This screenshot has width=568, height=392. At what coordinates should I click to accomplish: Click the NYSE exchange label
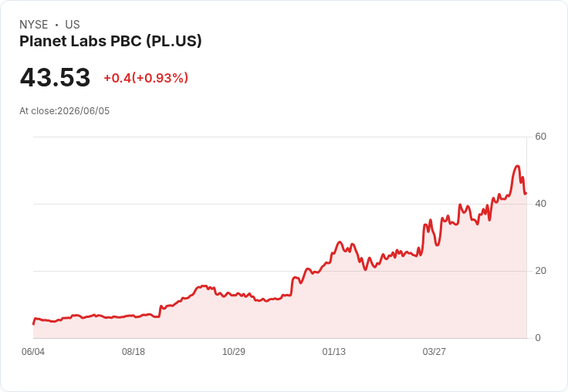(34, 25)
